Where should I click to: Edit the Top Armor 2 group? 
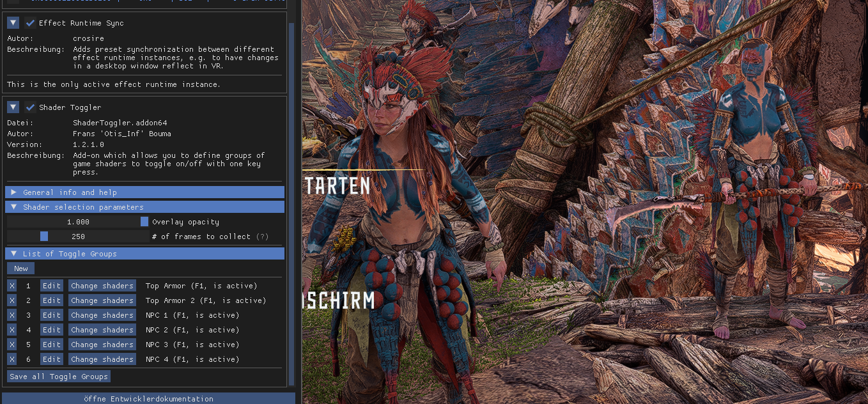coord(52,300)
